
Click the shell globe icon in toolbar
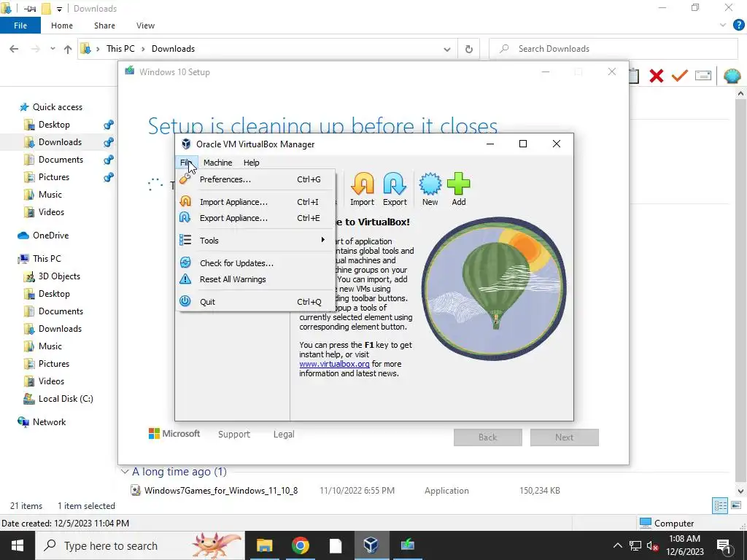[x=732, y=76]
